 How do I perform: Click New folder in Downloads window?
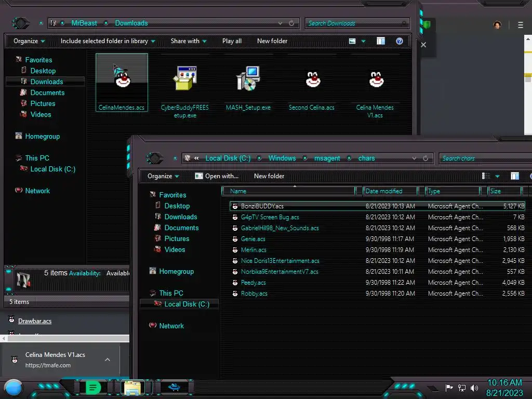click(272, 41)
